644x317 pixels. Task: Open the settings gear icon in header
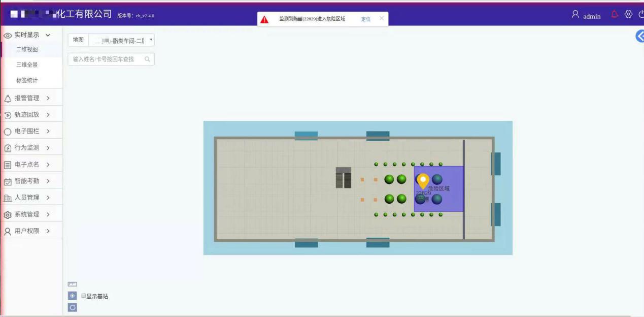(x=628, y=15)
